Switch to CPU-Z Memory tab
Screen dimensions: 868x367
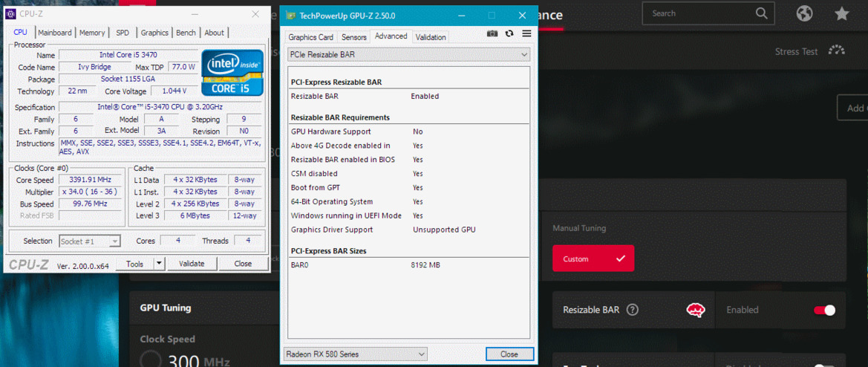pyautogui.click(x=92, y=33)
